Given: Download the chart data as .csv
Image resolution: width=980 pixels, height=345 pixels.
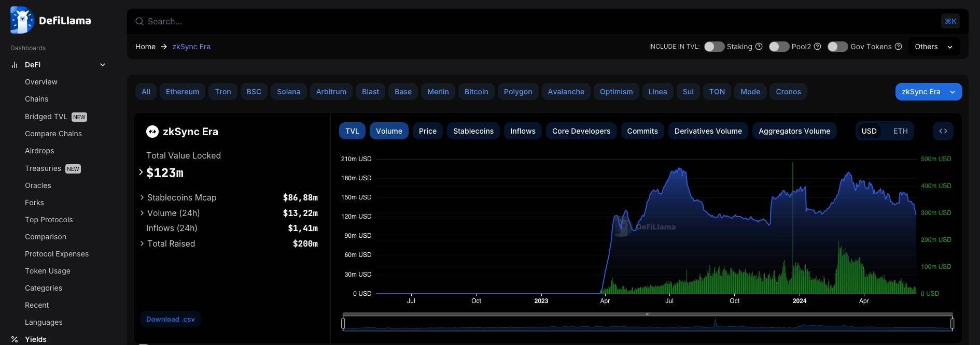Looking at the screenshot, I should [171, 319].
